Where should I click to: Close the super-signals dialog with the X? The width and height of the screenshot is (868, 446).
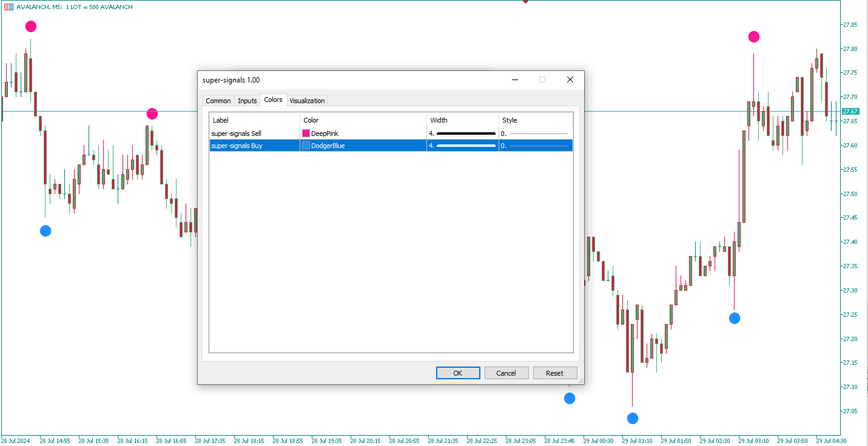(x=570, y=79)
